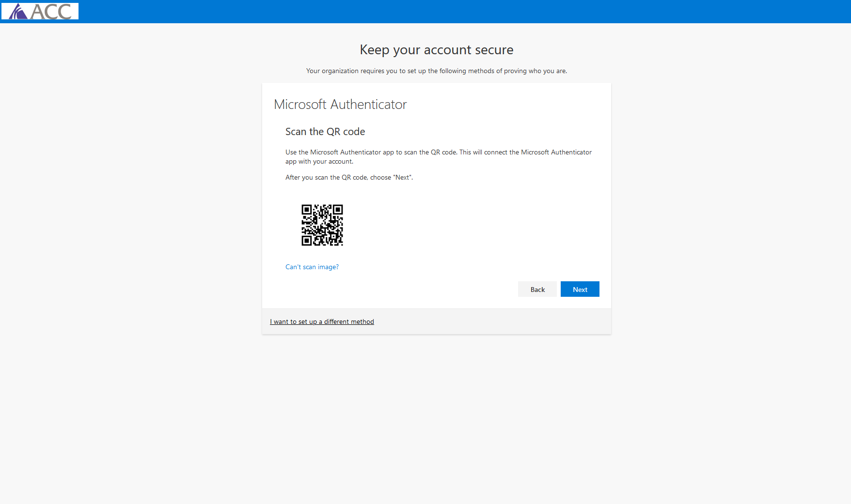Screen dimensions: 851x504
Task: Click the gray footer strip of the setup card
Action: pyautogui.click(x=436, y=321)
